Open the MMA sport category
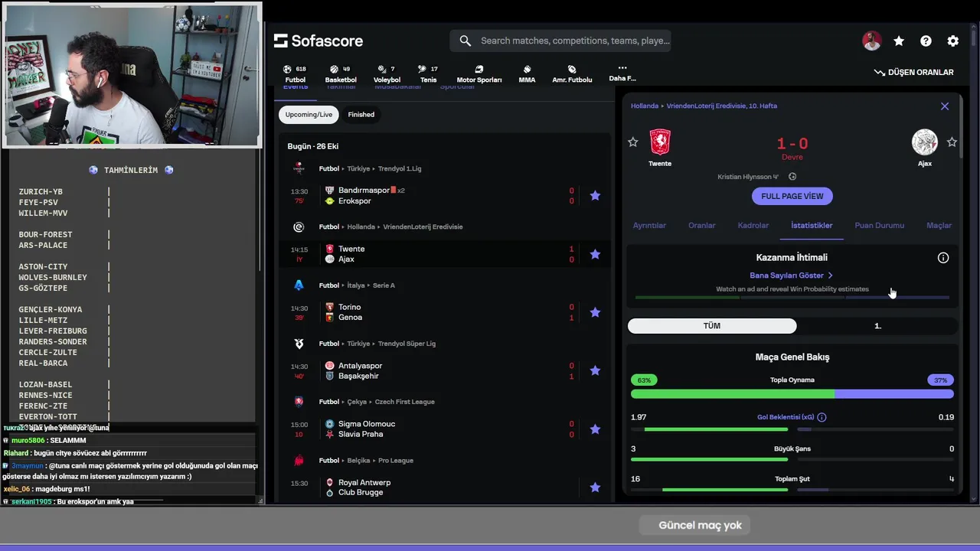The width and height of the screenshot is (980, 551). tap(527, 73)
